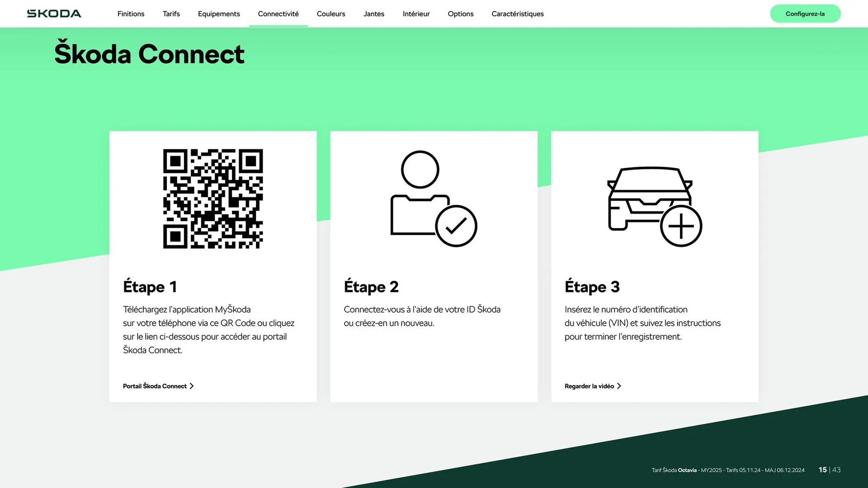Switch to Caractéristiques tab
This screenshot has width=868, height=488.
517,14
